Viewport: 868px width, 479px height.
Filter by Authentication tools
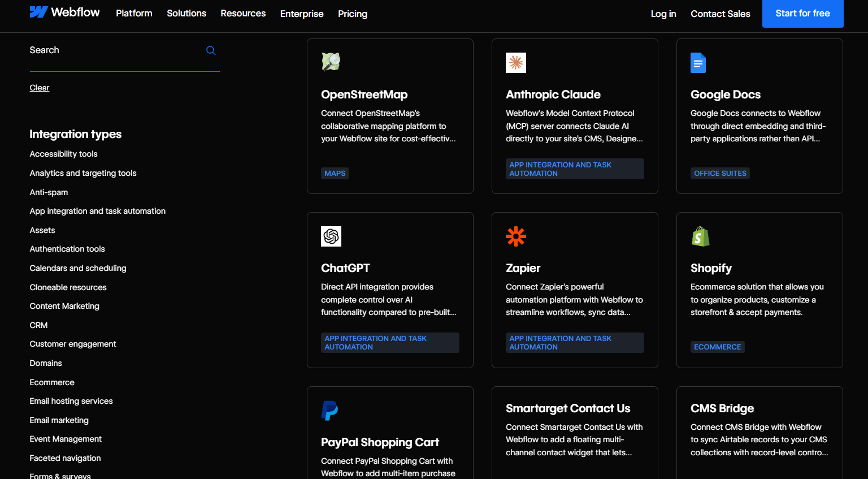(67, 249)
